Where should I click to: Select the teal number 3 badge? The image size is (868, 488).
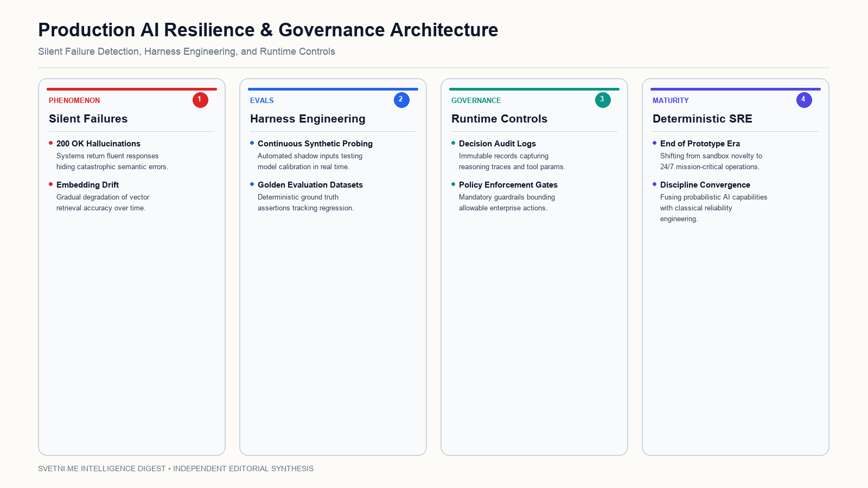point(603,100)
